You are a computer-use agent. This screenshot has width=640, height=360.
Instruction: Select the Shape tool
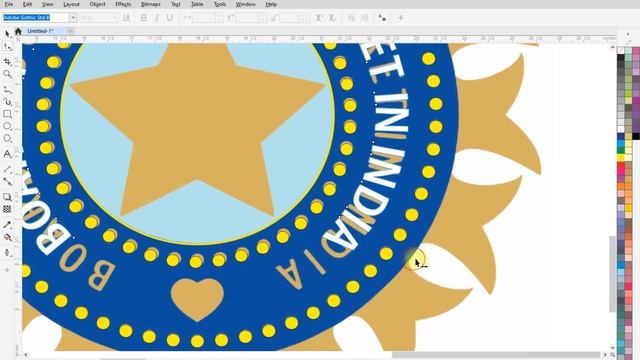(x=7, y=47)
